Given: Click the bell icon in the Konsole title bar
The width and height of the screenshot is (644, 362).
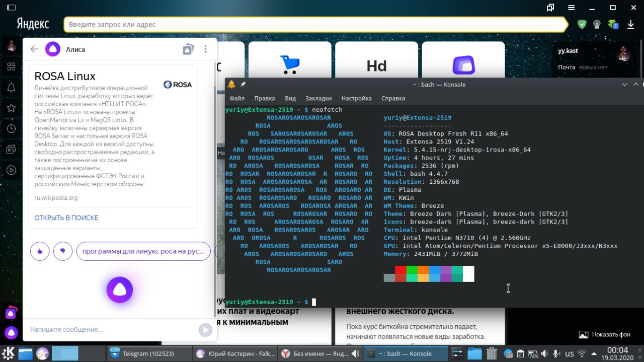Looking at the screenshot, I should (x=231, y=84).
